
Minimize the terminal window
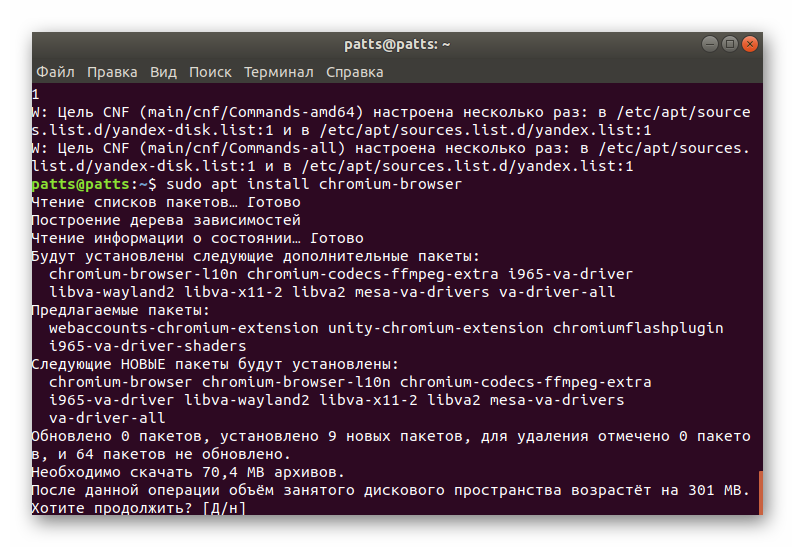coord(709,44)
